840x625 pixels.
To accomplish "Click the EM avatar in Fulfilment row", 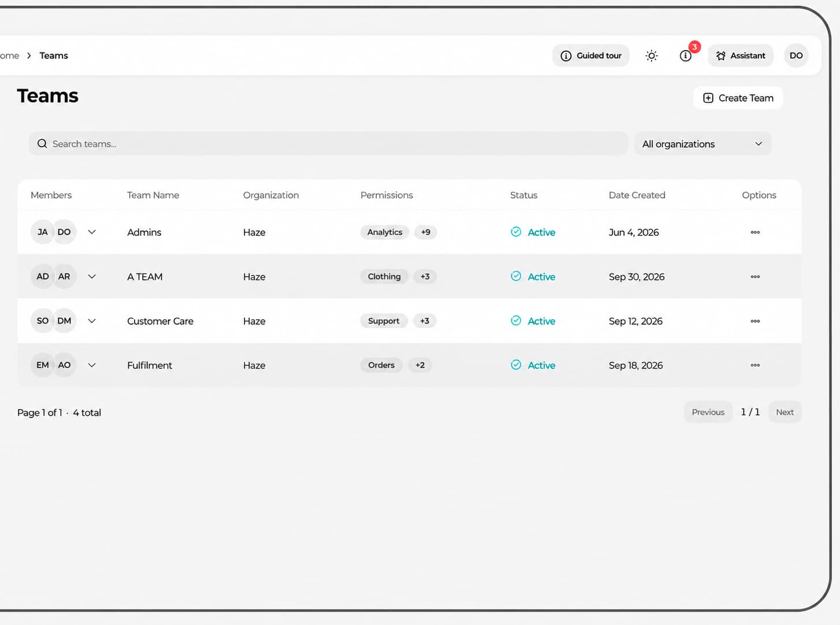I will (x=42, y=365).
